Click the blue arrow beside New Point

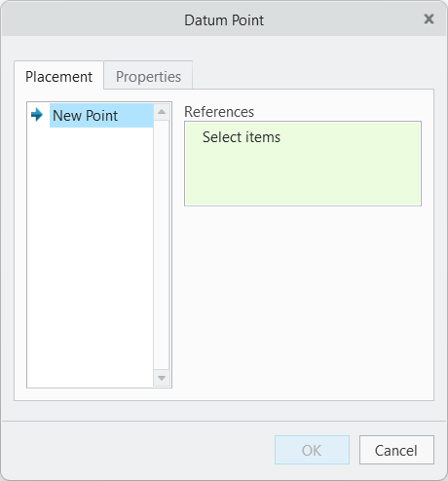click(37, 115)
